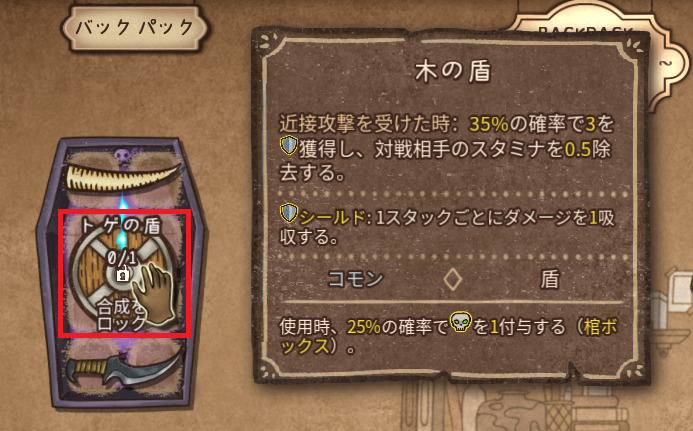Click the トゲの盾 recipe name label
This screenshot has width=693, height=431.
(121, 226)
